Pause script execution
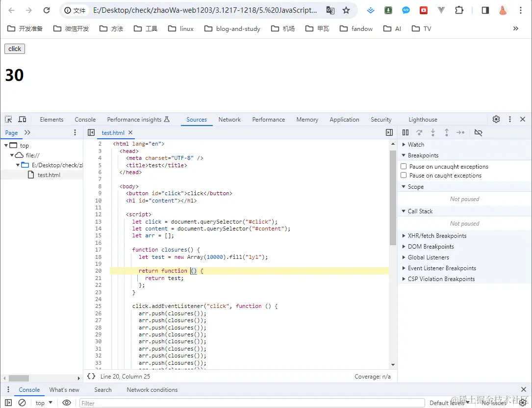This screenshot has width=532, height=408. coord(405,132)
